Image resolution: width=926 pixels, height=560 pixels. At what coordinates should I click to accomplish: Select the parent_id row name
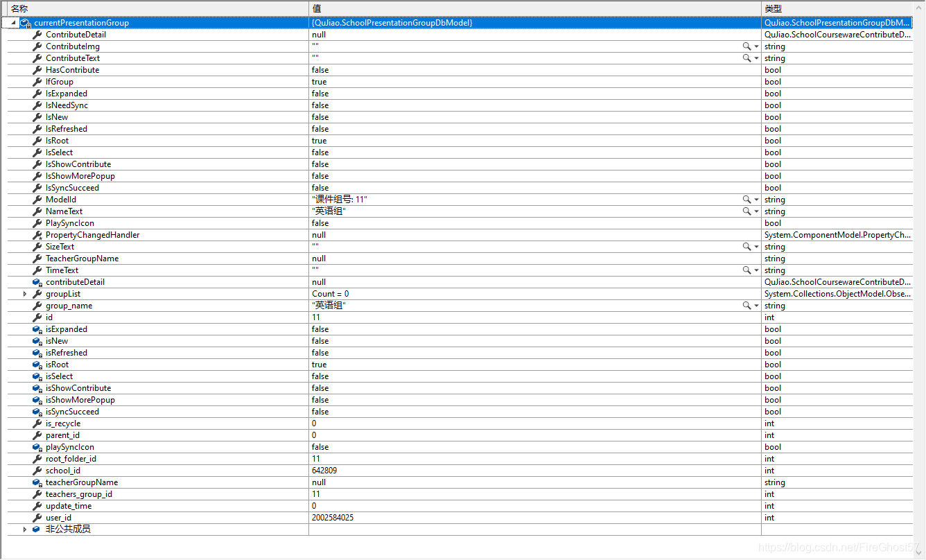click(x=62, y=435)
